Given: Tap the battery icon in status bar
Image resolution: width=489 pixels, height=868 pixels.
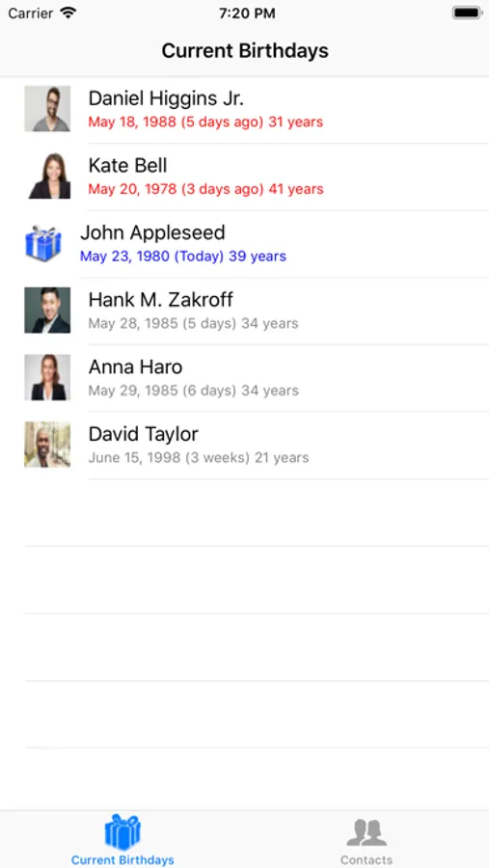Looking at the screenshot, I should tap(466, 14).
